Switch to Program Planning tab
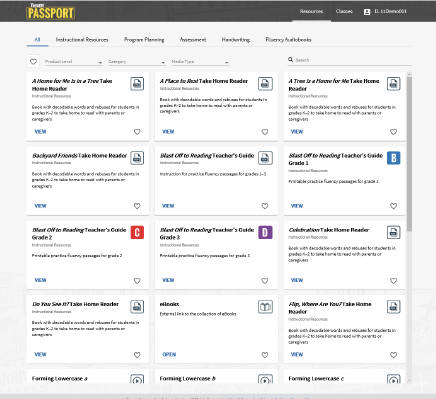 coord(144,40)
